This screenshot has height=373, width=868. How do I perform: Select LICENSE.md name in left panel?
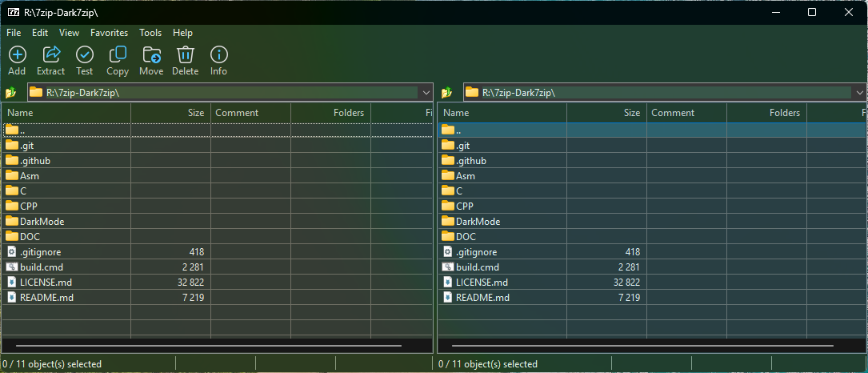pyautogui.click(x=46, y=282)
